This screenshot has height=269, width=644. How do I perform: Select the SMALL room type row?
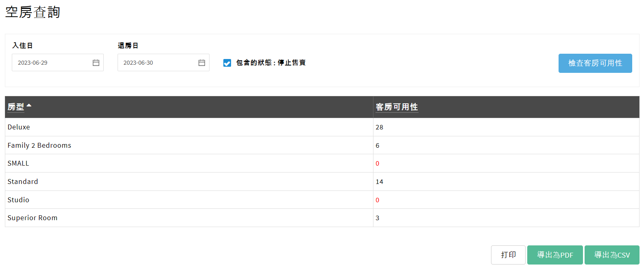point(18,163)
